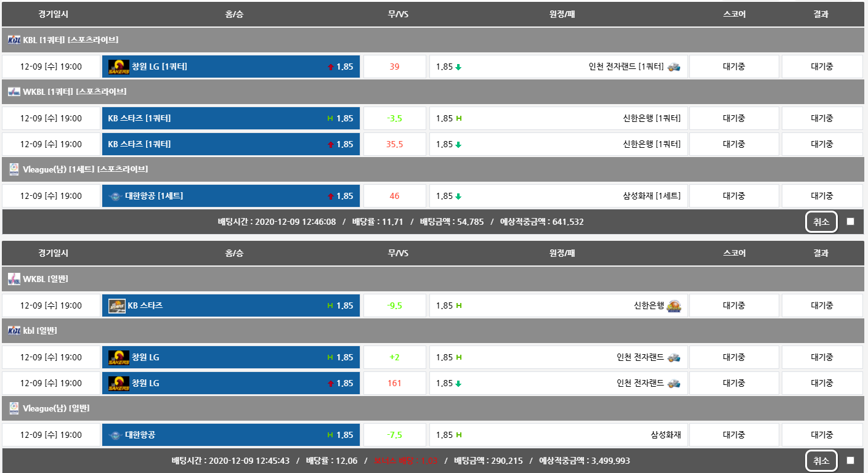Click the red up arrow in 대한항공 [1세트] row
The width and height of the screenshot is (868, 473).
[330, 196]
